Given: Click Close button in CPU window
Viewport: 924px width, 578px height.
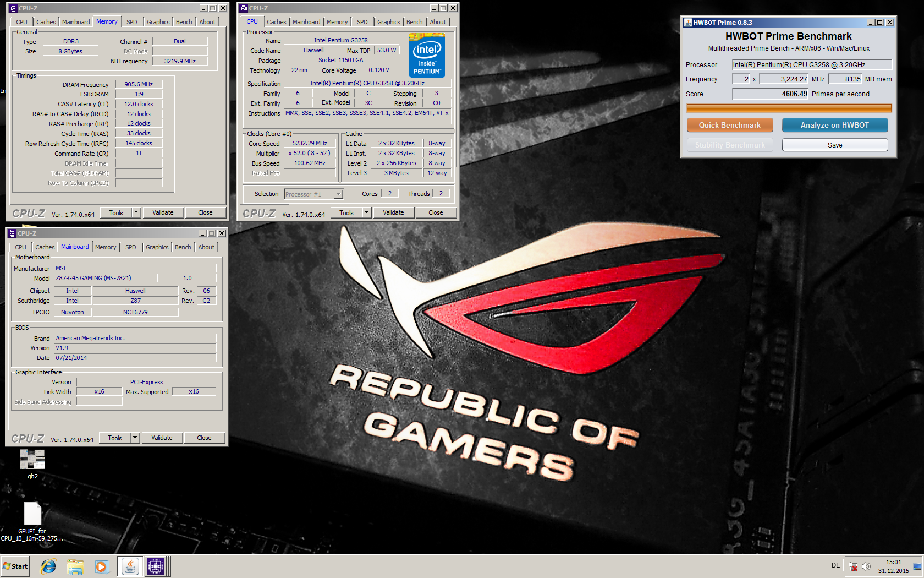Looking at the screenshot, I should pyautogui.click(x=436, y=212).
